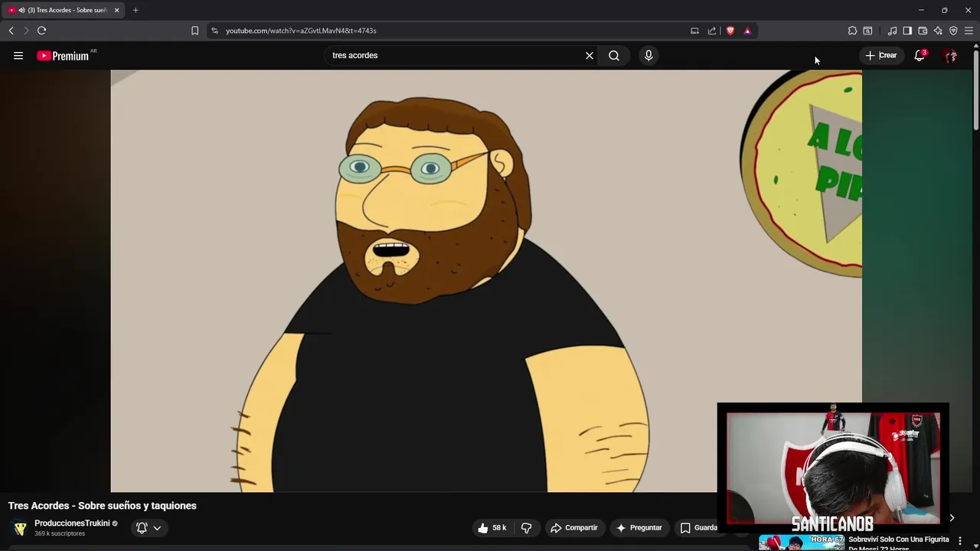Reload the page
The width and height of the screenshot is (980, 551).
(x=42, y=31)
